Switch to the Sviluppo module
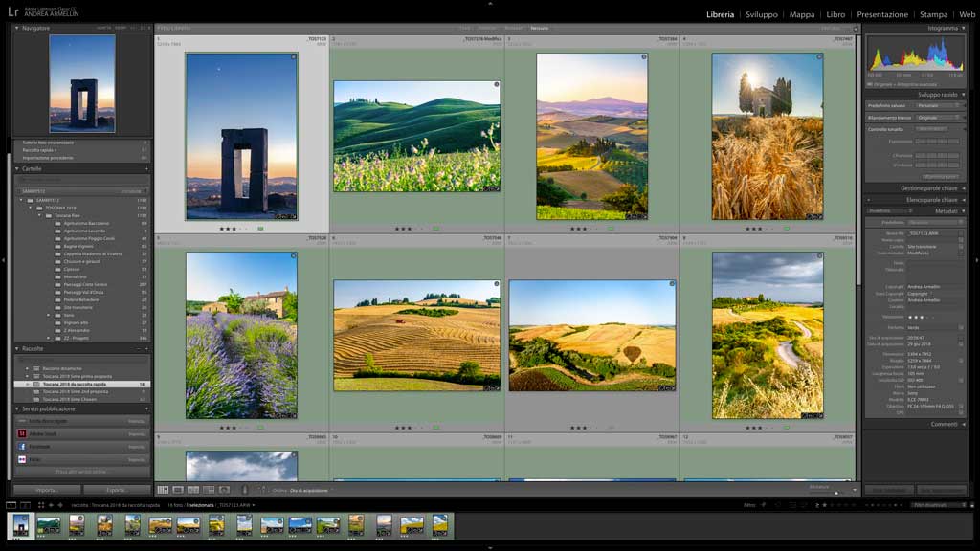Viewport: 980px width, 551px height. point(761,14)
